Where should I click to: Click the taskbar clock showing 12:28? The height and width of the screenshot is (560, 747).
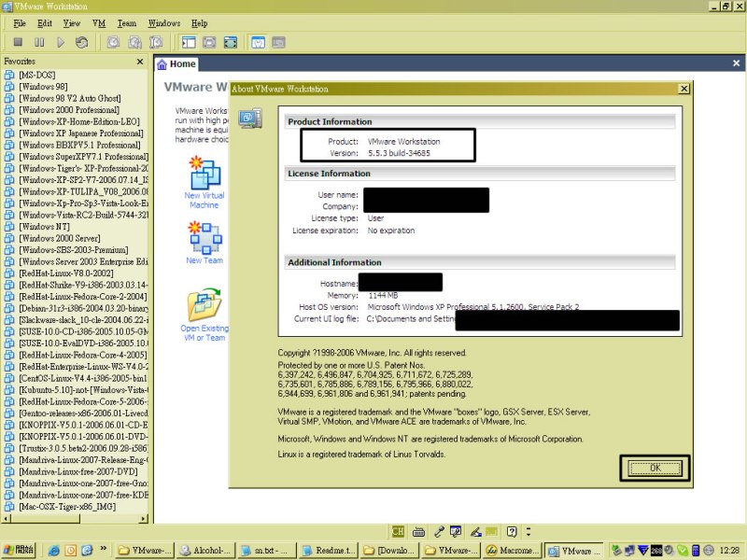click(729, 551)
